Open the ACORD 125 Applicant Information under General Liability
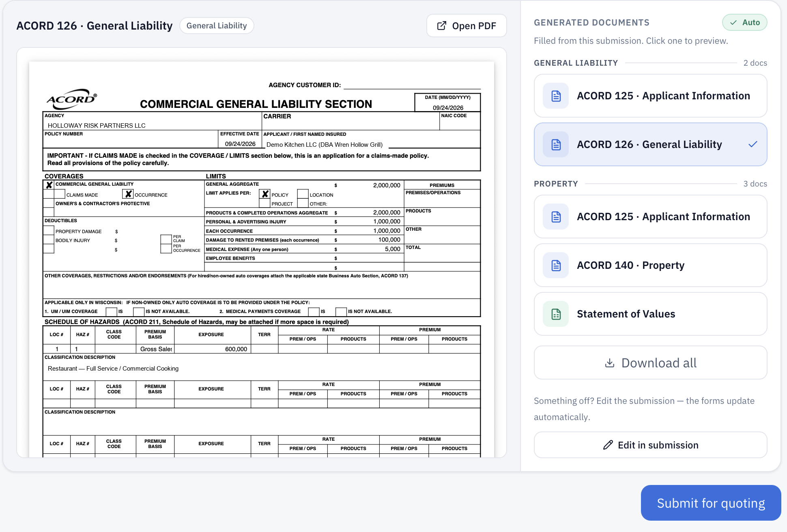Image resolution: width=787 pixels, height=532 pixels. click(650, 96)
